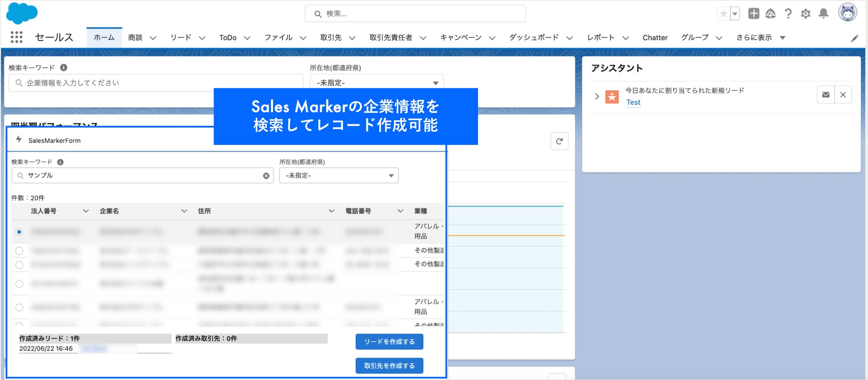Expand the new lead assistant item
Screen dimensions: 868x380
[x=597, y=96]
